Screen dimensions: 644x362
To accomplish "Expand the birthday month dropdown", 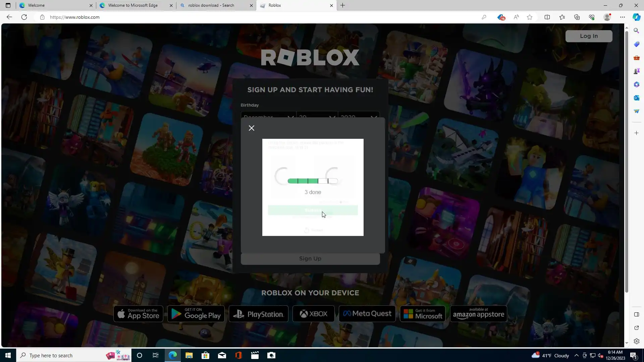I will pos(268,116).
